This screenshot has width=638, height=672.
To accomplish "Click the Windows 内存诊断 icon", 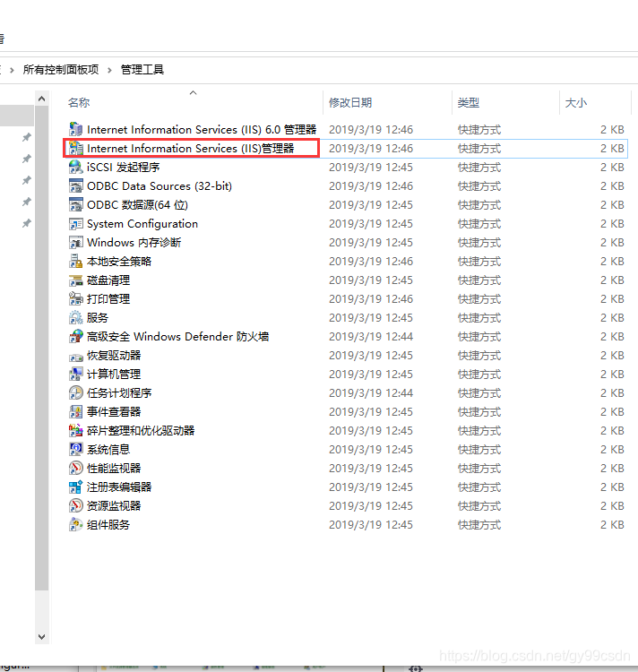I will point(76,242).
